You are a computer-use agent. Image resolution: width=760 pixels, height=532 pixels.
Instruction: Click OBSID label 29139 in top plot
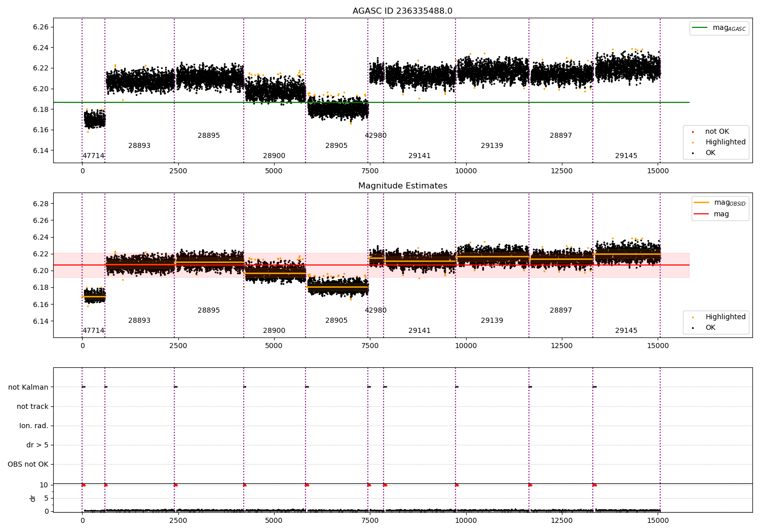click(x=492, y=146)
